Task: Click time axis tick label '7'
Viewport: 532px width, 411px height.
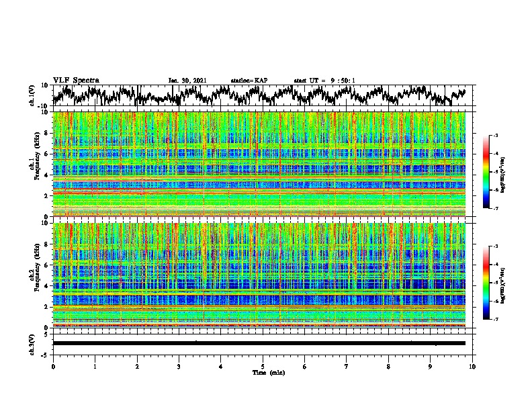Action: [x=347, y=367]
